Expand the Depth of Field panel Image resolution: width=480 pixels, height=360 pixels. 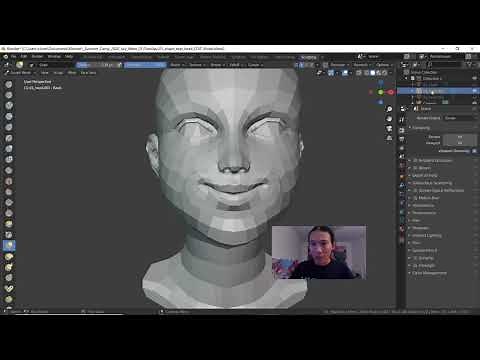(425, 175)
